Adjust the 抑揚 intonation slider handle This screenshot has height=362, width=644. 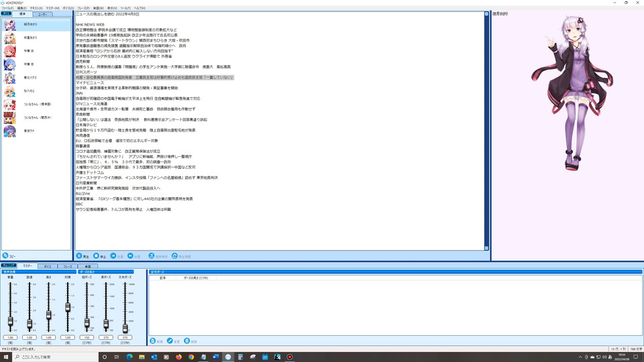click(68, 307)
